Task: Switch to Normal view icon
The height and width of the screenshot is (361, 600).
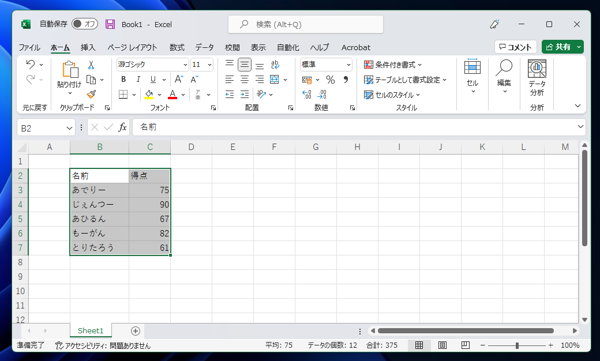Action: (x=419, y=345)
